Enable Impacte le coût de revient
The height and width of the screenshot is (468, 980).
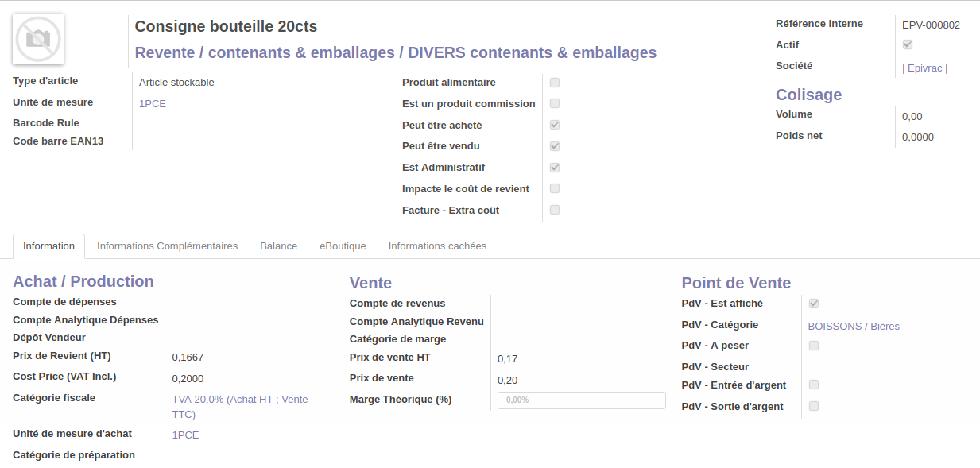[555, 188]
